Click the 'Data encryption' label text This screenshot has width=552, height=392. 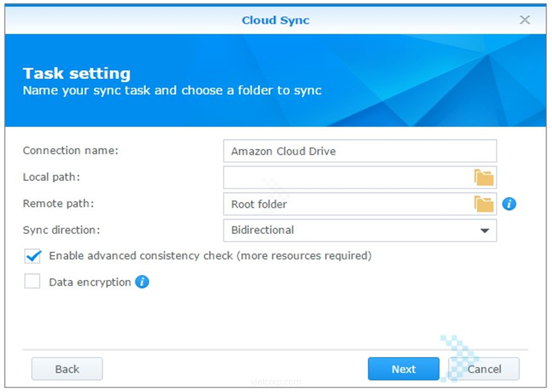coord(90,282)
